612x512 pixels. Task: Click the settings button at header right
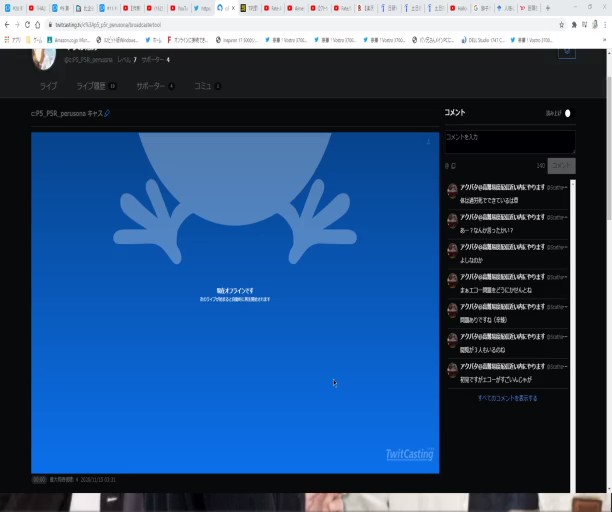pyautogui.click(x=567, y=52)
